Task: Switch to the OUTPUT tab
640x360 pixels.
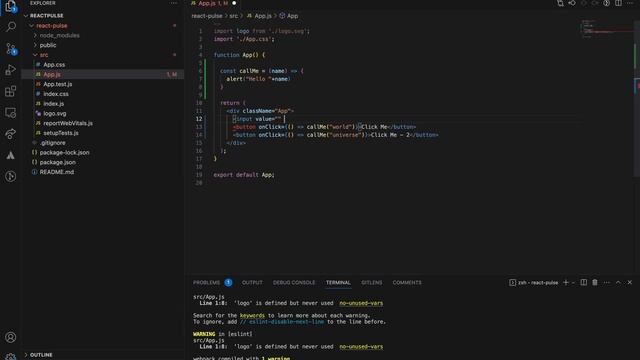Action: [252, 282]
